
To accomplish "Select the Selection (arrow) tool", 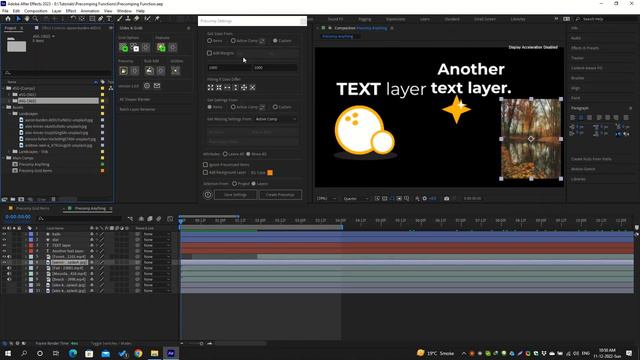I will [18, 19].
